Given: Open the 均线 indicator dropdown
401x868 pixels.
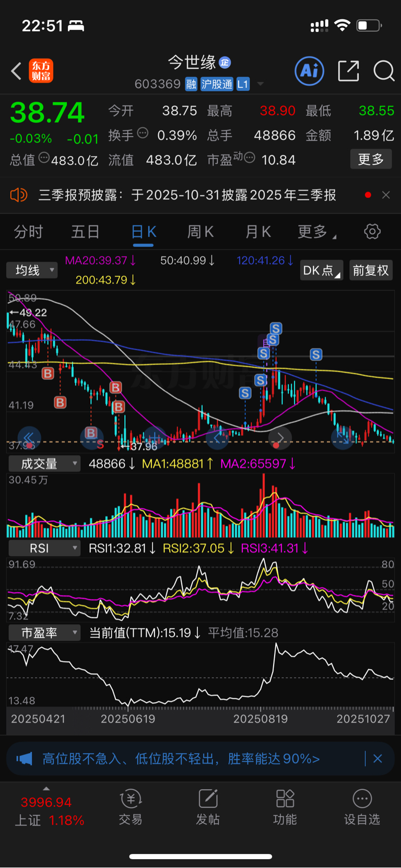Looking at the screenshot, I should click(32, 270).
